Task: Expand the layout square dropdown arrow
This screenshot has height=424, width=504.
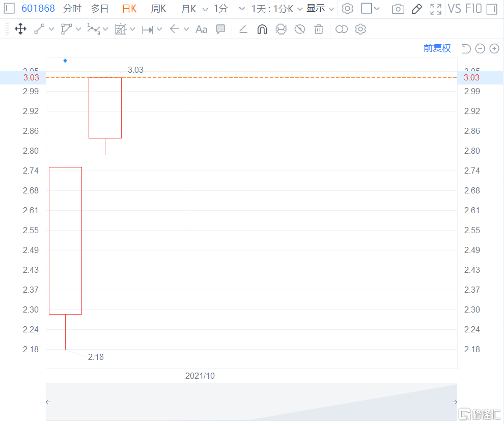Action: click(x=377, y=9)
